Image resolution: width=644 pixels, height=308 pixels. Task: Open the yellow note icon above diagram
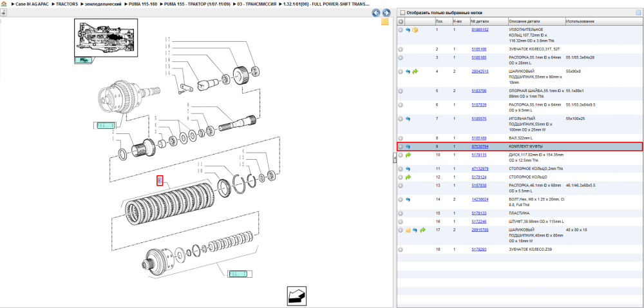tap(385, 22)
